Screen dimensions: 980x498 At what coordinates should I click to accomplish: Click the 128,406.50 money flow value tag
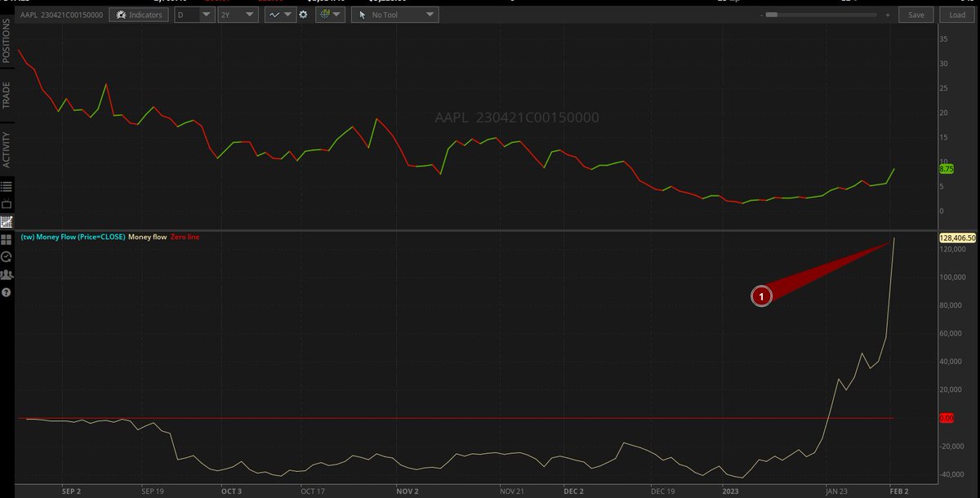pyautogui.click(x=956, y=238)
